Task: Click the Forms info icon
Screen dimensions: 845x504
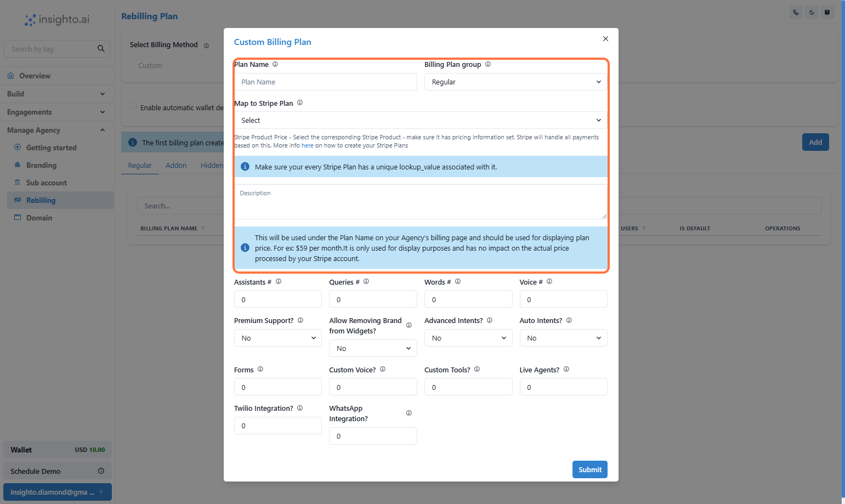Action: [x=260, y=369]
